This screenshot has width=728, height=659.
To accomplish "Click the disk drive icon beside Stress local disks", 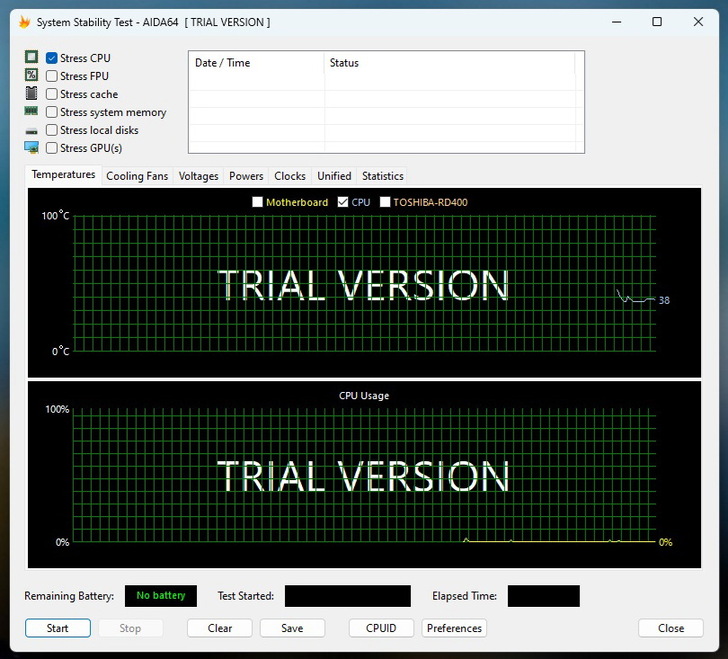I will coord(31,131).
